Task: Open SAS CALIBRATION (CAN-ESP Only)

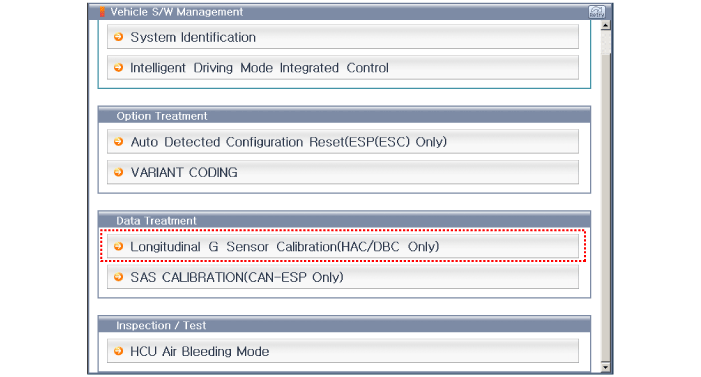Action: [x=343, y=277]
